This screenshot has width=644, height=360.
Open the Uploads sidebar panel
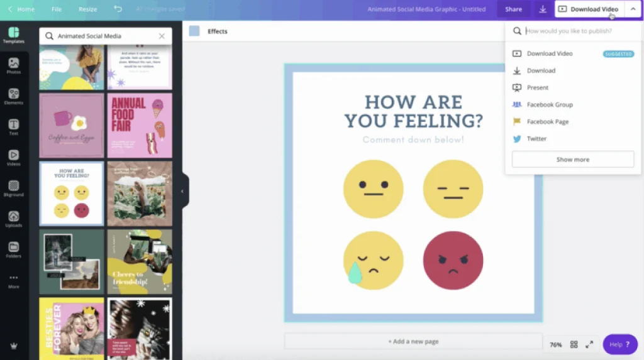click(13, 219)
